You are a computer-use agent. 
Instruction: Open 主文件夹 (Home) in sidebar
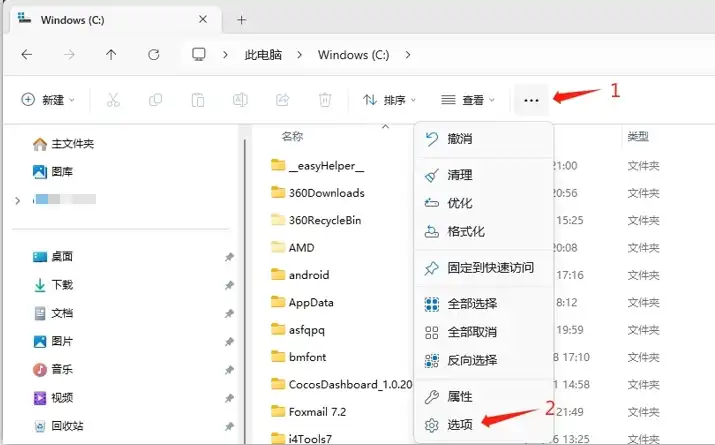(x=63, y=144)
